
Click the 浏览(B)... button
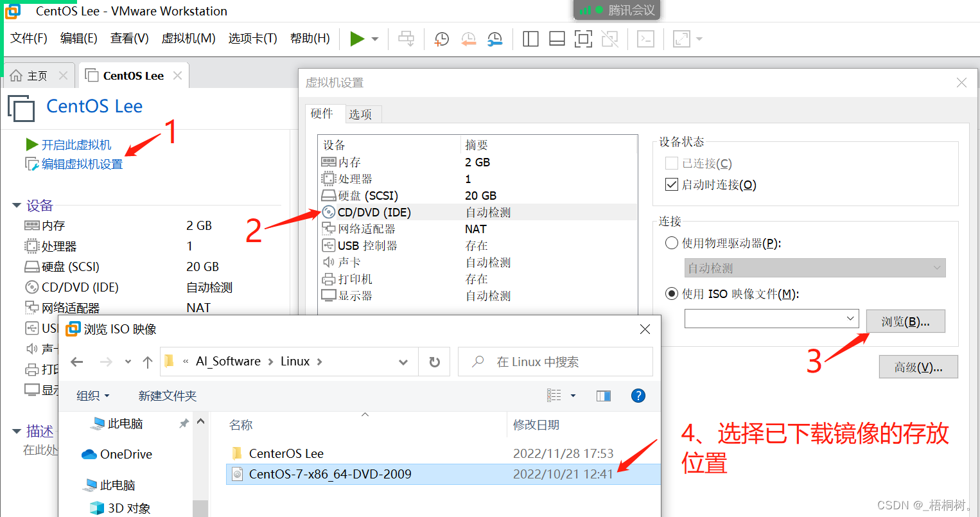[906, 321]
